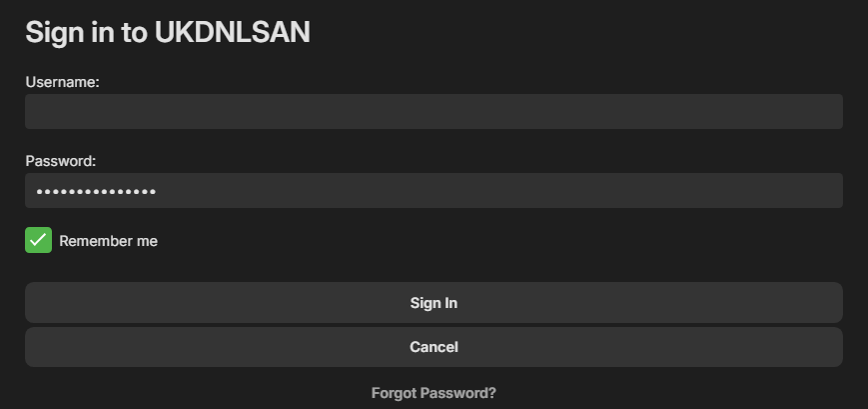The width and height of the screenshot is (868, 409).
Task: Place cursor in the empty Username box
Action: pyautogui.click(x=434, y=112)
